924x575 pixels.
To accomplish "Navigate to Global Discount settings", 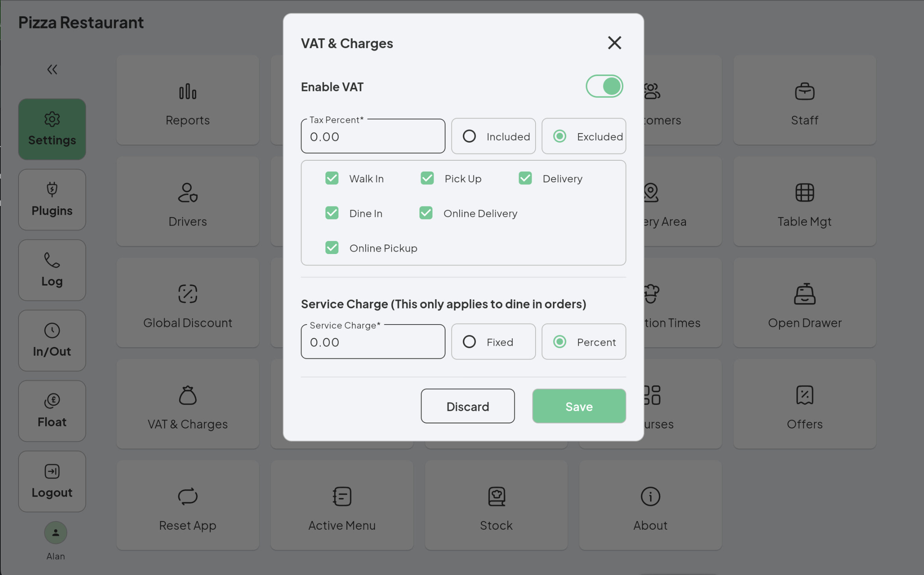I will [x=187, y=322].
